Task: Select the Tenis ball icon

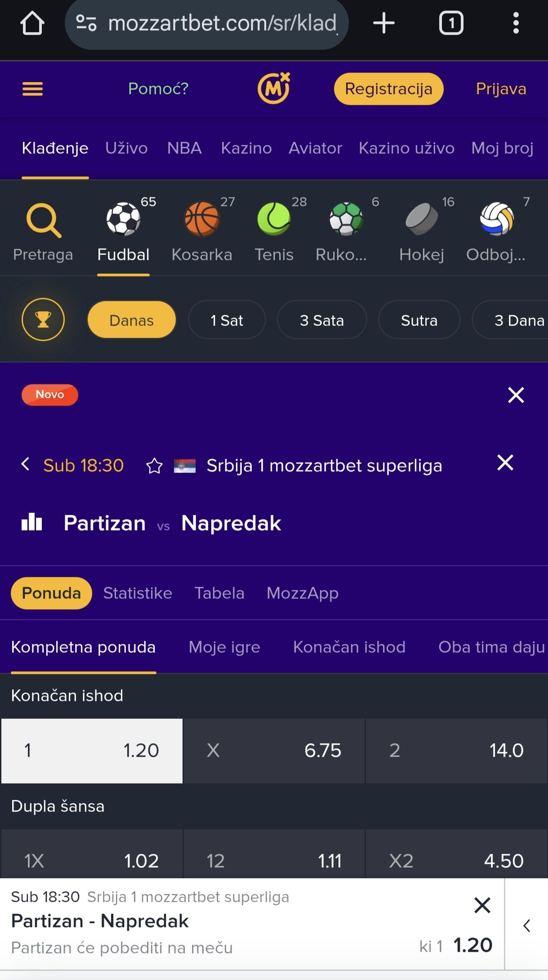Action: click(x=274, y=219)
